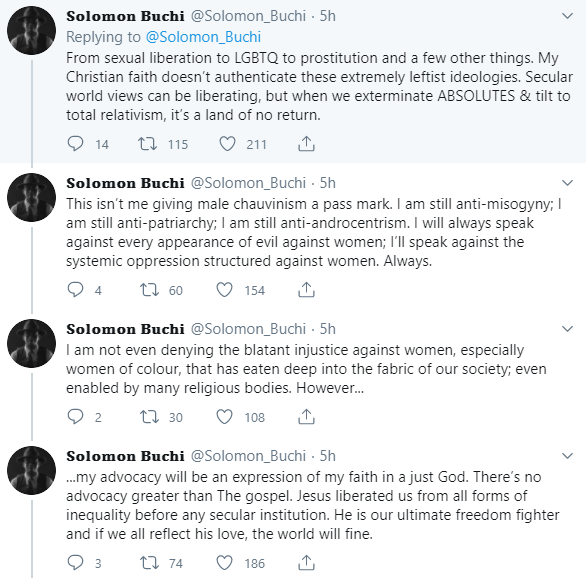Retweet the tweet with 115 retweets
Screen dimensions: 586x578
click(148, 143)
